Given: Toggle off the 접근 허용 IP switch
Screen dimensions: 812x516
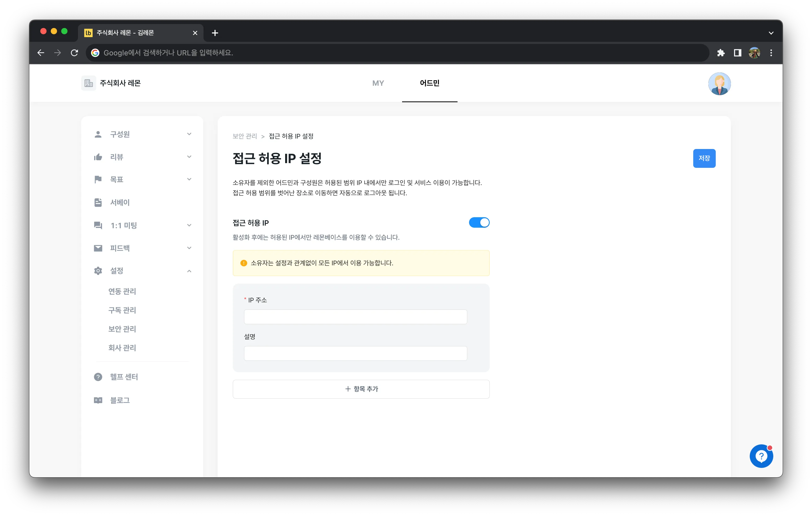Looking at the screenshot, I should click(479, 222).
